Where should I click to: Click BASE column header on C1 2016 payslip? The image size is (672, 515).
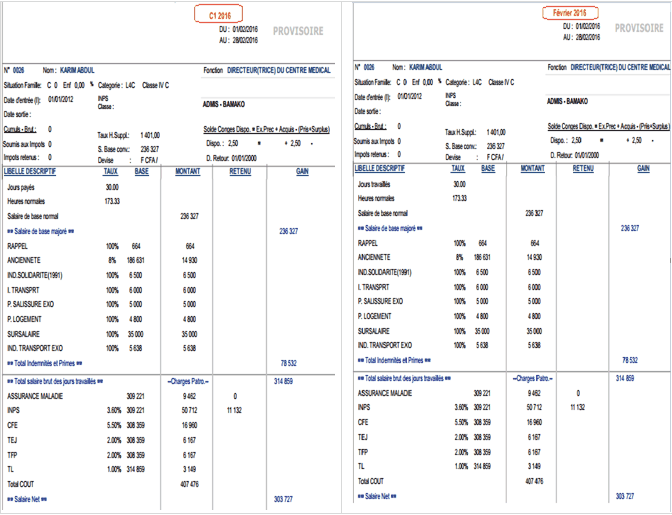[141, 171]
